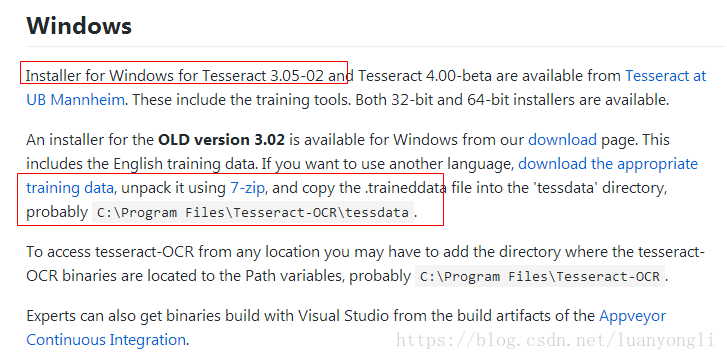This screenshot has width=727, height=360.
Task: Click the blog.csdn.net watermark text
Action: (x=555, y=341)
